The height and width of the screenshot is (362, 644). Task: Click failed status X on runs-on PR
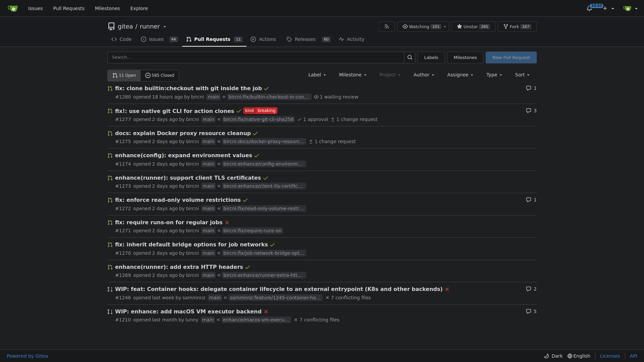[227, 223]
